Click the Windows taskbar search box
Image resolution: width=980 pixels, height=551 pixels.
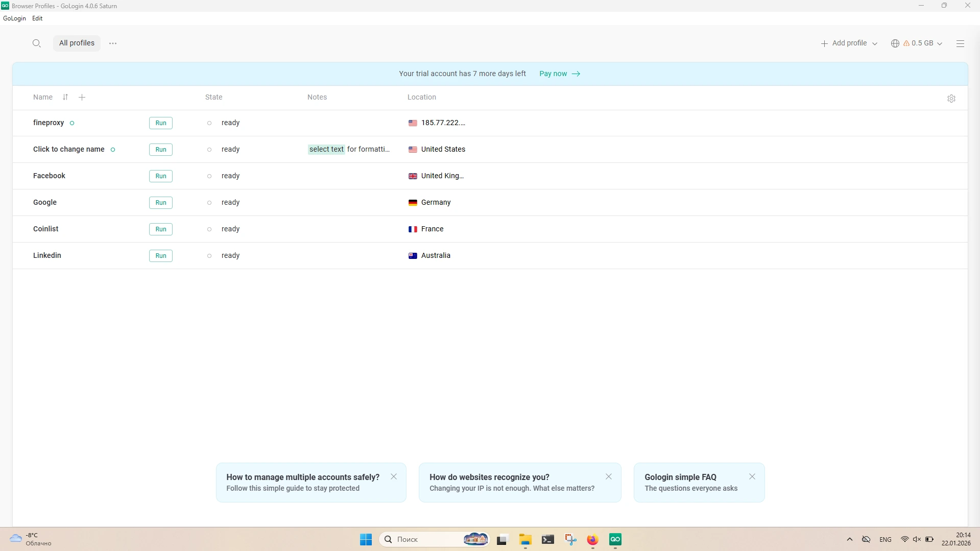point(434,539)
